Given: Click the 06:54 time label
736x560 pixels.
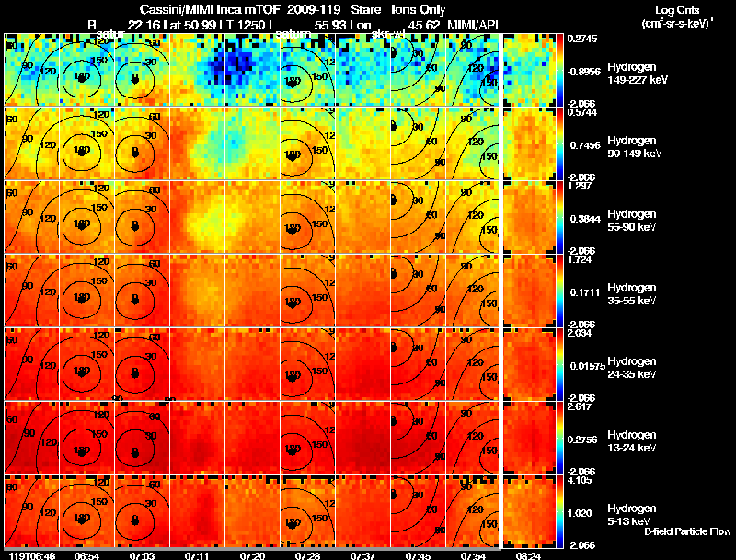Looking at the screenshot, I should [86, 556].
